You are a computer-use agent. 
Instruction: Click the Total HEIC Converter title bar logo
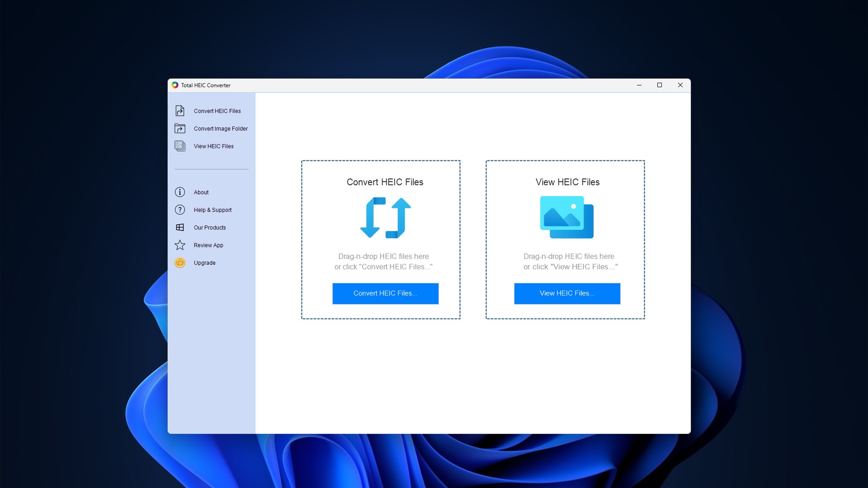coord(175,85)
